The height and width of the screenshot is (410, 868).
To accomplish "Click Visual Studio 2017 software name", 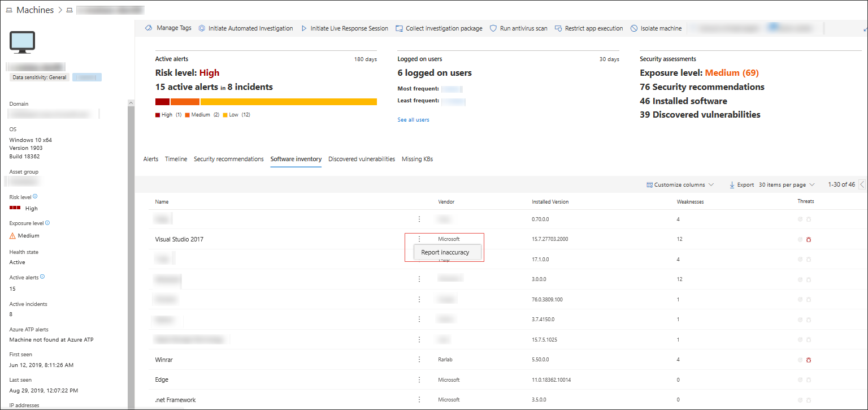I will coord(179,239).
